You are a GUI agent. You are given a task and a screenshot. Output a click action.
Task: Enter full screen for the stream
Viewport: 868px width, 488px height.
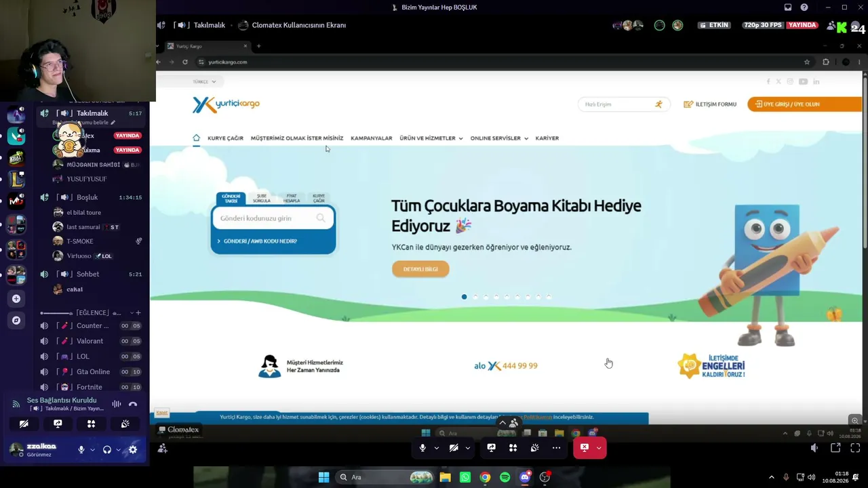pyautogui.click(x=855, y=448)
